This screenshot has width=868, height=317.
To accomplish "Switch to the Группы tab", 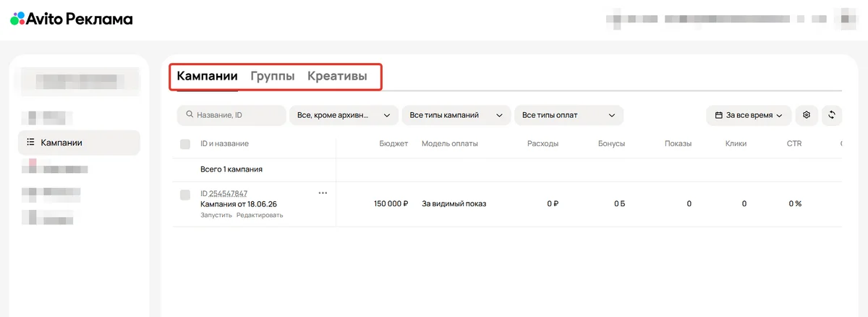I will pyautogui.click(x=273, y=76).
